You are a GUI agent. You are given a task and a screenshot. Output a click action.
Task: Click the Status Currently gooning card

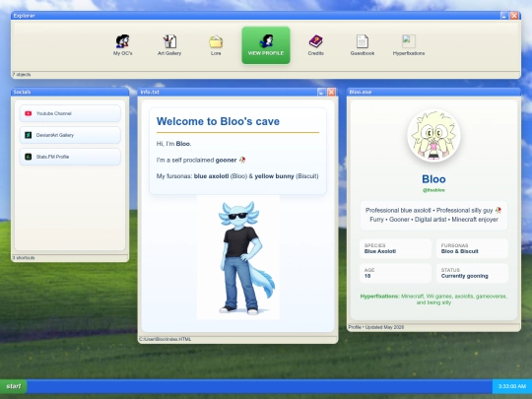pos(472,273)
